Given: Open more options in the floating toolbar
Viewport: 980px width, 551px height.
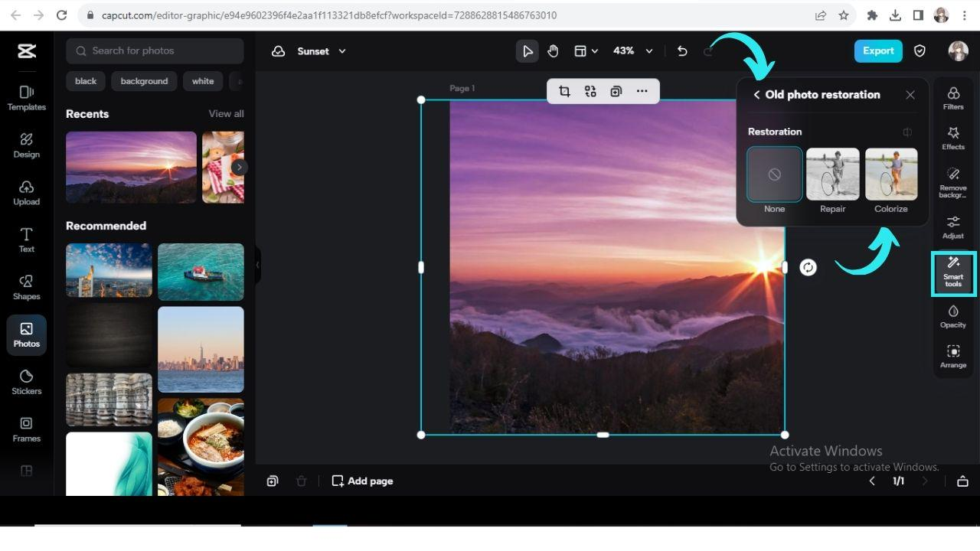Looking at the screenshot, I should pos(642,91).
